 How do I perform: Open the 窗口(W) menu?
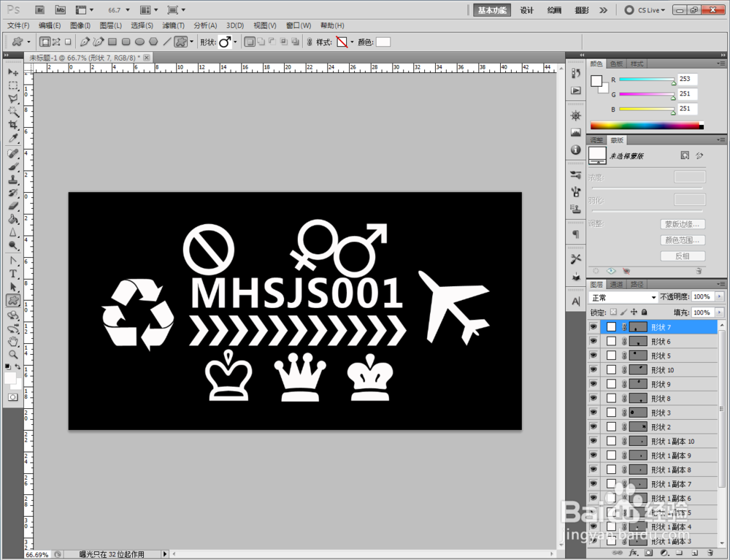coord(299,26)
